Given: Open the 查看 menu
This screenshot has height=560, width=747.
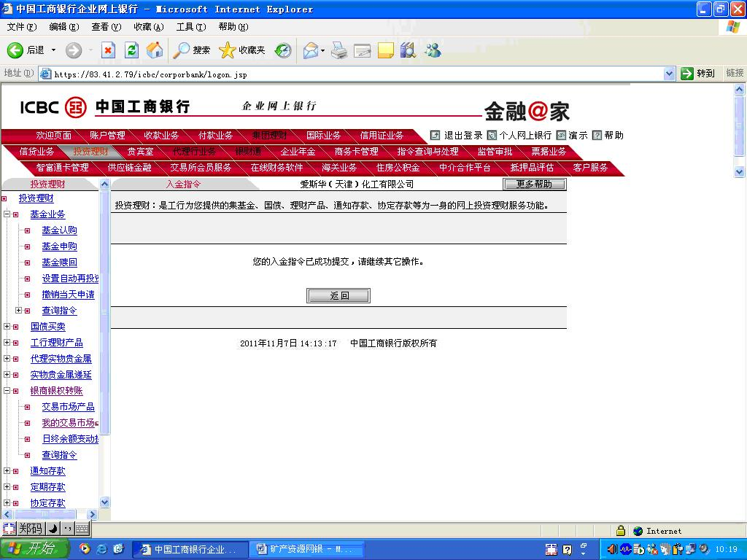Looking at the screenshot, I should [107, 27].
